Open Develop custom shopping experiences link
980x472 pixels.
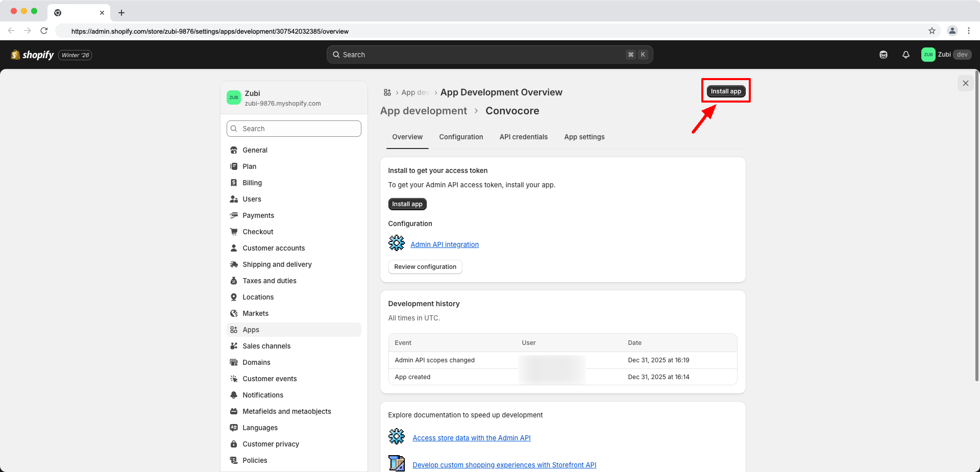(504, 465)
